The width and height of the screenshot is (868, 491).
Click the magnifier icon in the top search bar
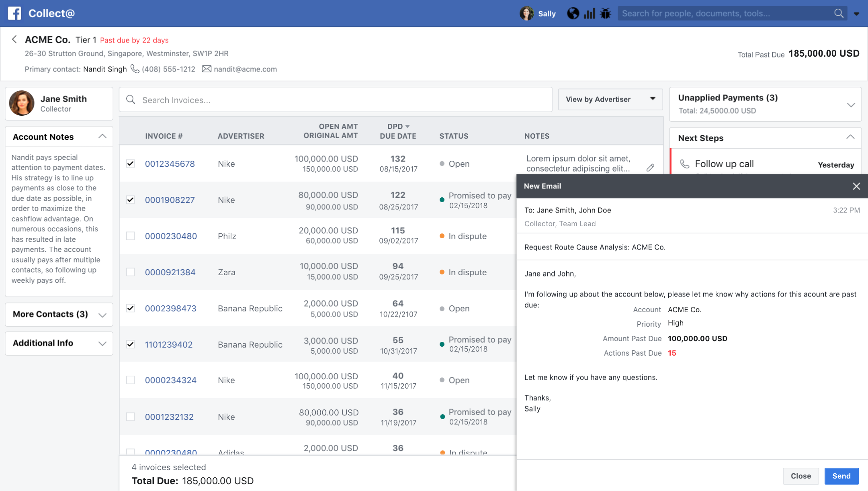tap(839, 14)
